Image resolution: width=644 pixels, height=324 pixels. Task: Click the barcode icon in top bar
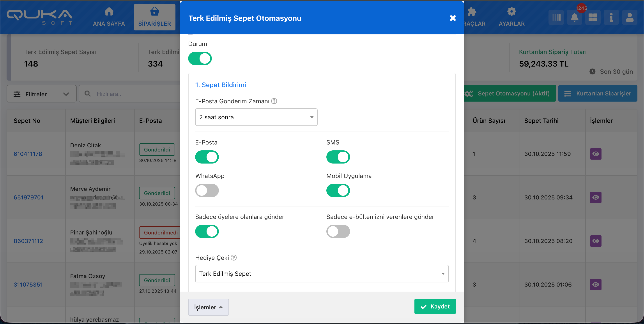point(556,18)
